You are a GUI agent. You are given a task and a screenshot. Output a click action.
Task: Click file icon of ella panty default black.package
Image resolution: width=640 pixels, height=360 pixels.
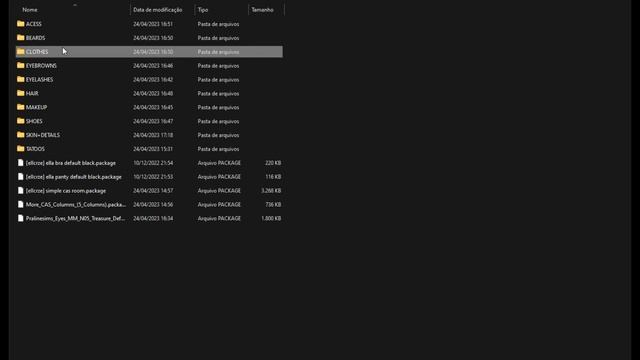(x=20, y=176)
